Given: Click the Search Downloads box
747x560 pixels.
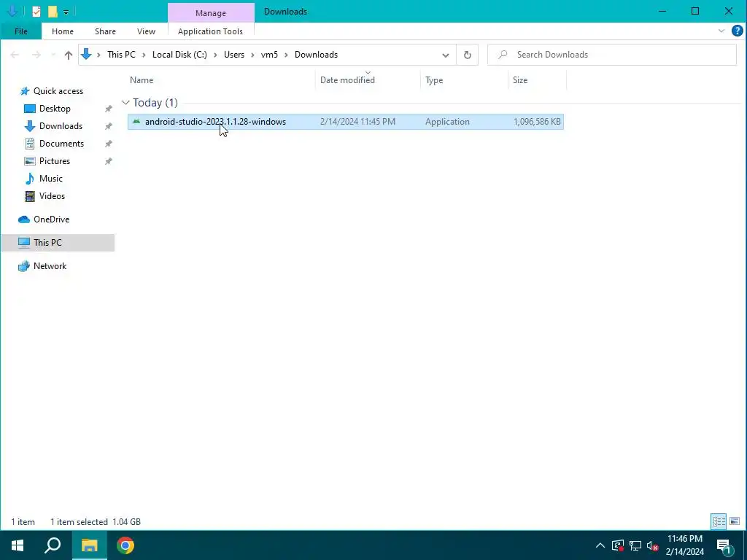Looking at the screenshot, I should point(612,55).
